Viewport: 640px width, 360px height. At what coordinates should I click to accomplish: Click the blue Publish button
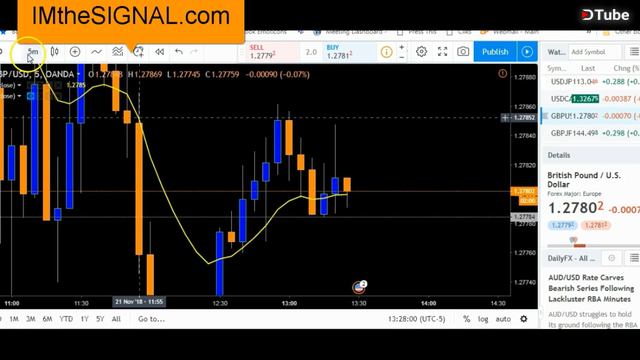click(x=495, y=52)
